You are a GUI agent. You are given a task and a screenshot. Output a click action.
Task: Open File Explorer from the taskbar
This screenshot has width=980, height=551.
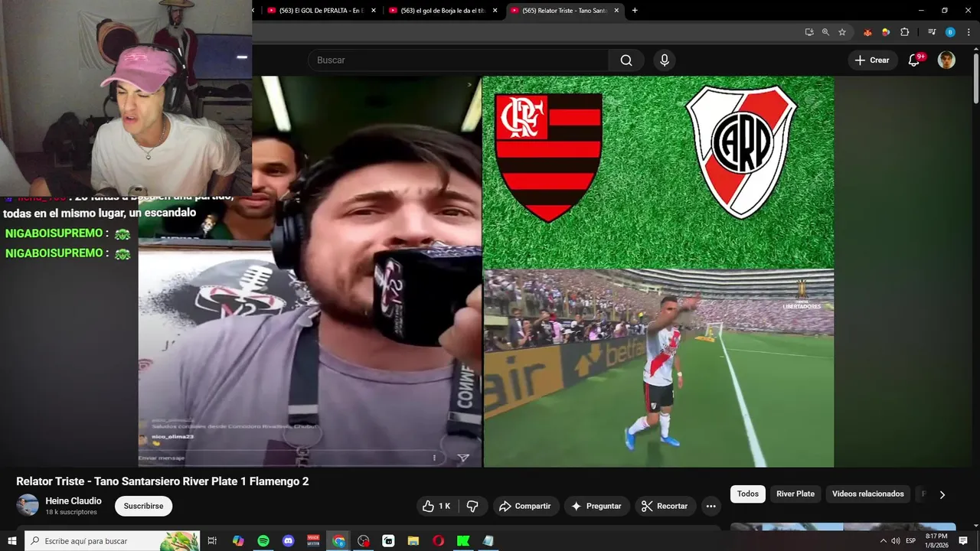click(x=413, y=541)
